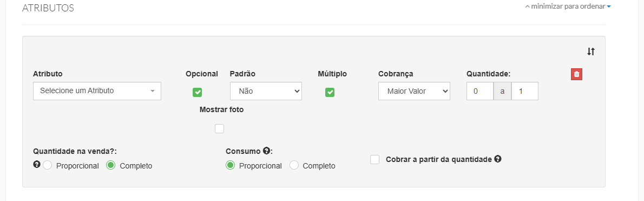
Task: Click the reorder arrows icon
Action: click(590, 51)
